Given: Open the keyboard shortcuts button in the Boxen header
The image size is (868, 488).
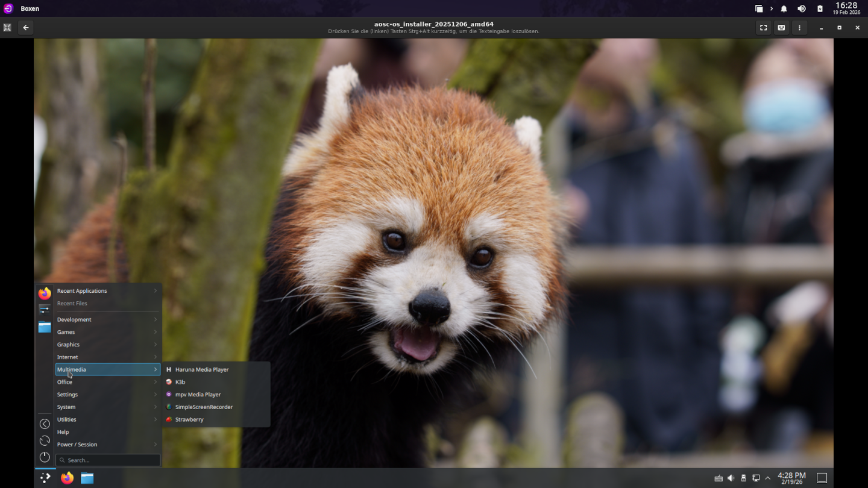Looking at the screenshot, I should 781,28.
